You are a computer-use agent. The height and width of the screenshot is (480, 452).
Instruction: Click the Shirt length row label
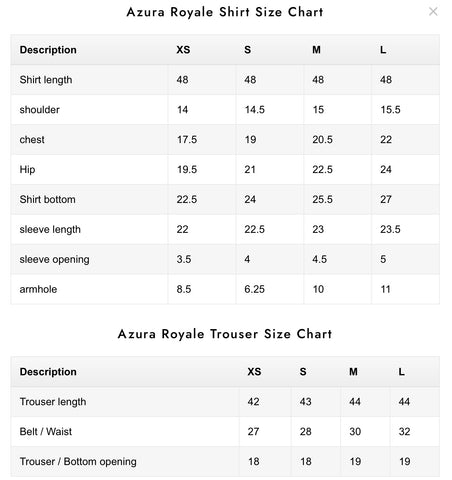[x=46, y=80]
